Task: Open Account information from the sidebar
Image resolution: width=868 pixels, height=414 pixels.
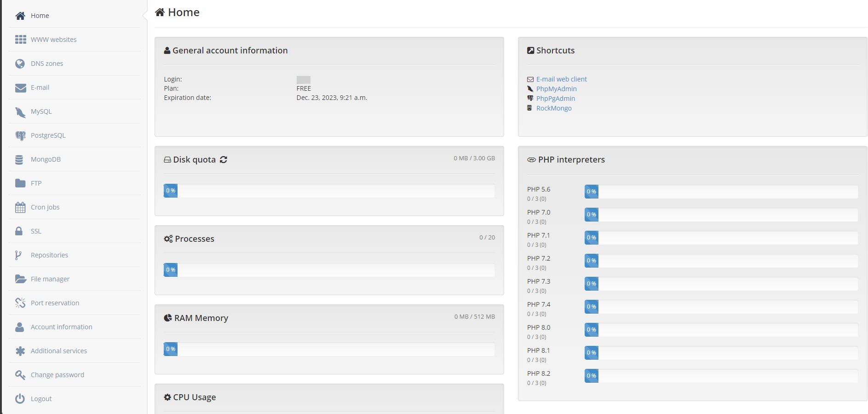Action: click(61, 327)
